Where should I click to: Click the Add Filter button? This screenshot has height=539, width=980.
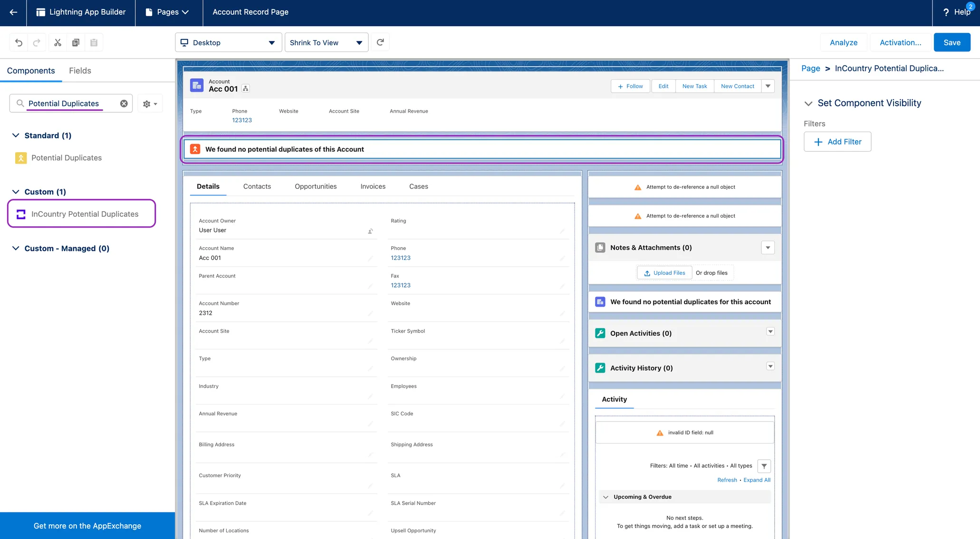pos(837,142)
